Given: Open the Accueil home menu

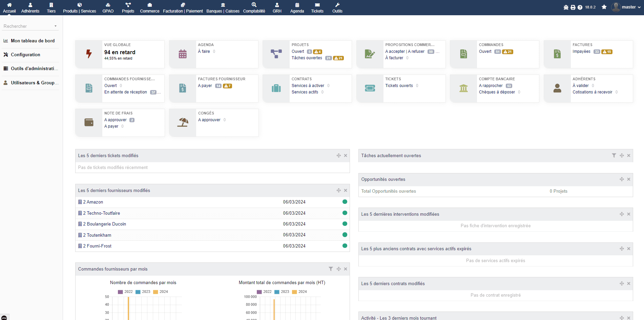Looking at the screenshot, I should point(9,8).
